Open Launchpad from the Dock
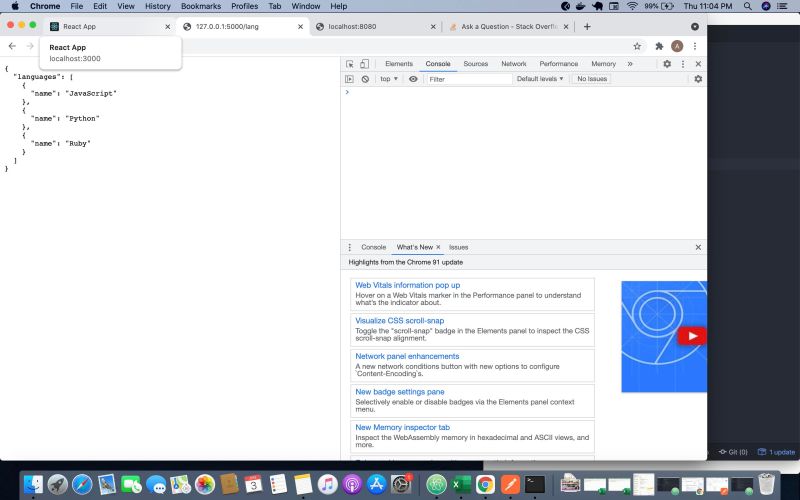The width and height of the screenshot is (800, 500). pos(58,484)
